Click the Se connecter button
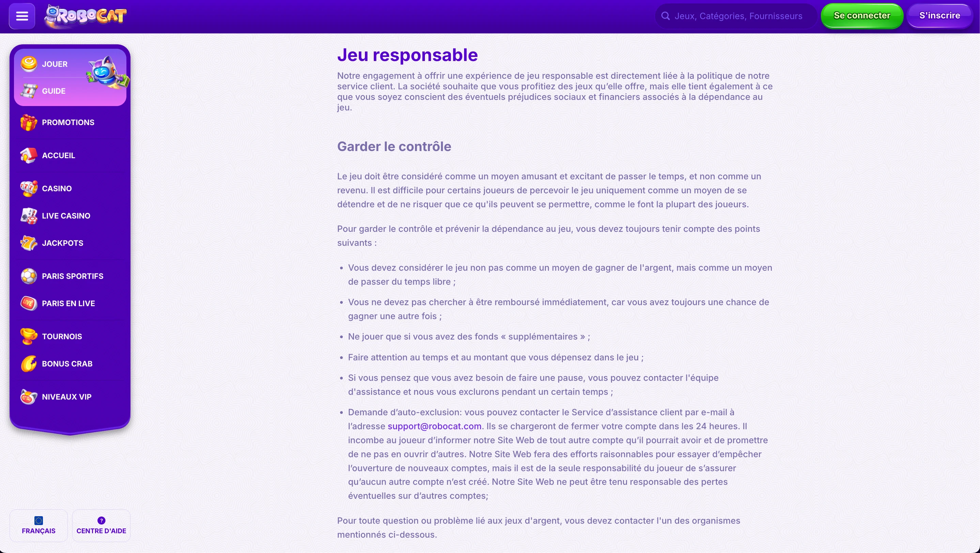980x553 pixels. (x=862, y=16)
